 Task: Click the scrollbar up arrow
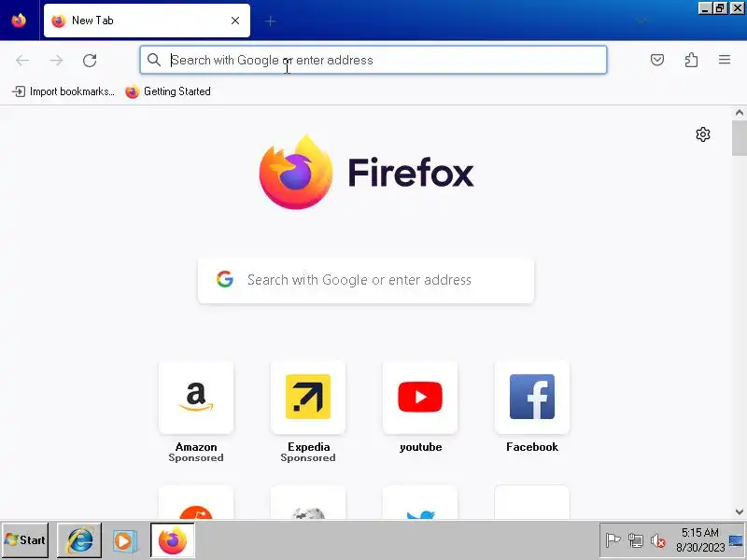coord(740,113)
